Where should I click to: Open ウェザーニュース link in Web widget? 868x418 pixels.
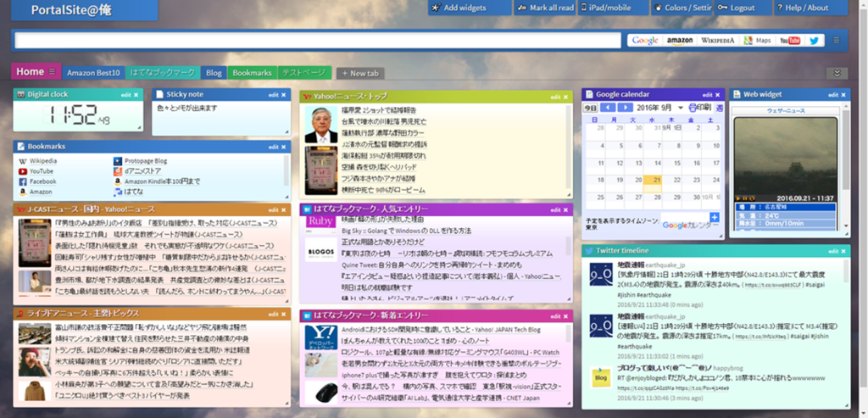click(x=786, y=111)
